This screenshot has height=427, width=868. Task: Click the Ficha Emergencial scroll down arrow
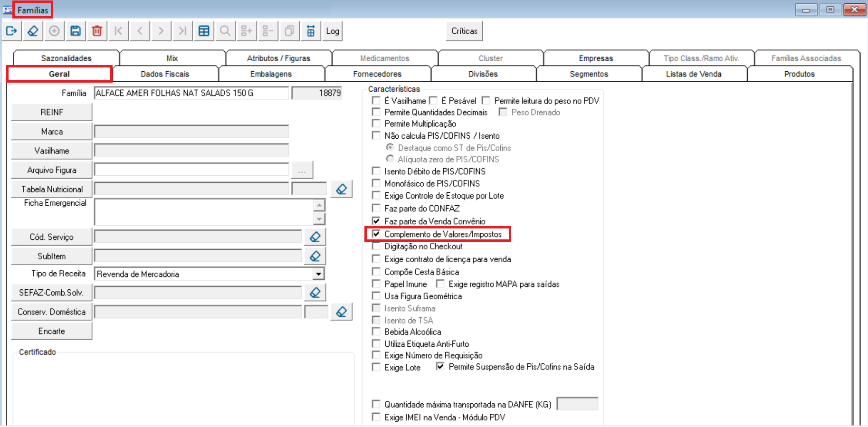(319, 219)
